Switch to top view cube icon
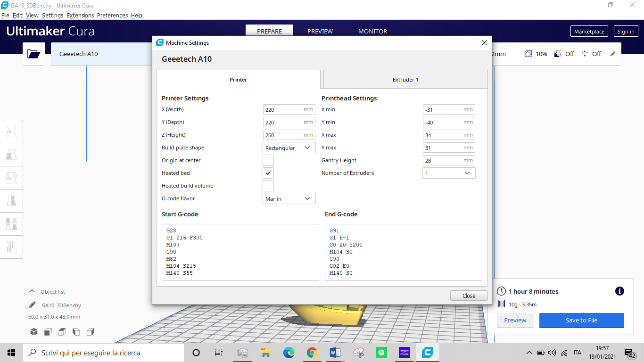This screenshot has width=644, height=362. click(x=62, y=332)
